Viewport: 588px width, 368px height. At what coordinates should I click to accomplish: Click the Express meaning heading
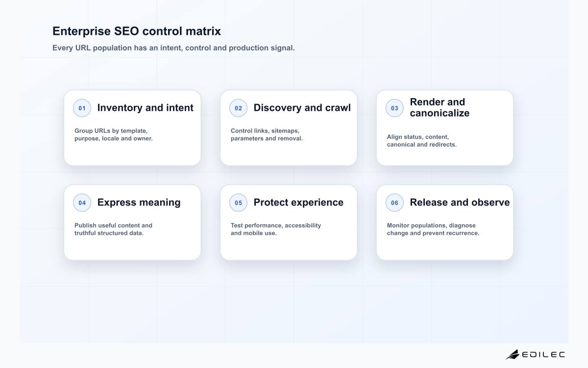point(139,203)
